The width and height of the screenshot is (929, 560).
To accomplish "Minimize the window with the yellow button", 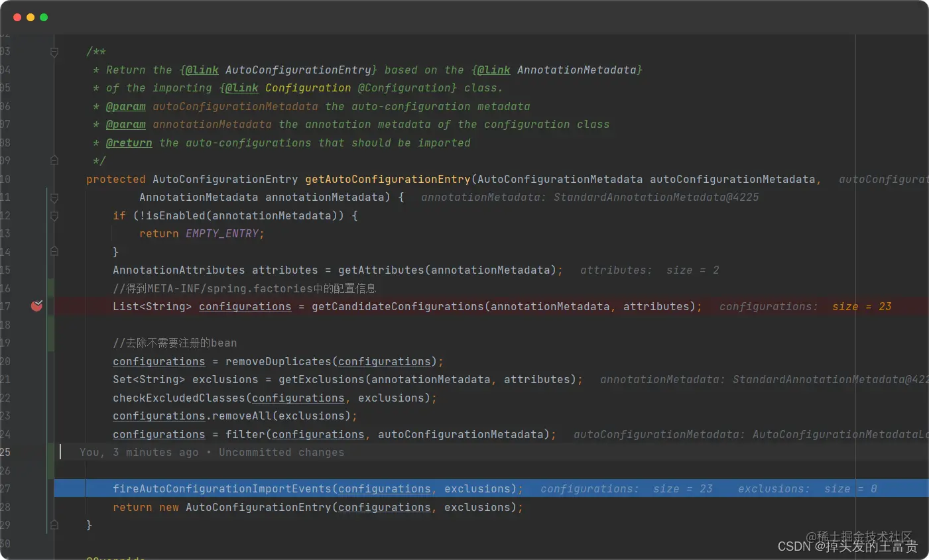I will [31, 17].
